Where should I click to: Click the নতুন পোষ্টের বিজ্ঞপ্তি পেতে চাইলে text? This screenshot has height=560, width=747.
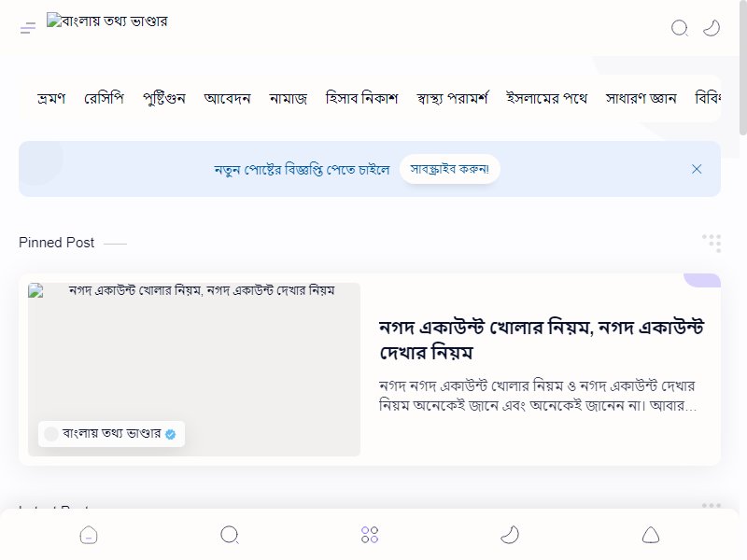[x=302, y=170]
